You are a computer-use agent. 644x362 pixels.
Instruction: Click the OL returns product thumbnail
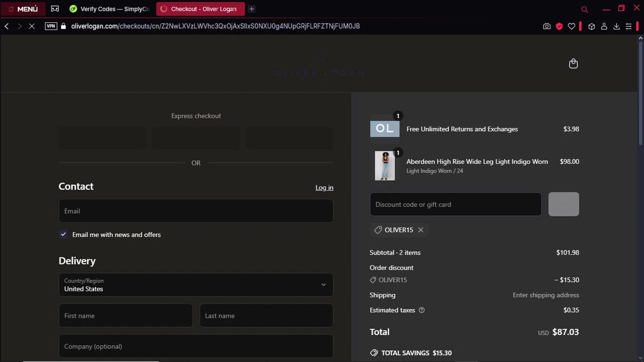tap(385, 129)
